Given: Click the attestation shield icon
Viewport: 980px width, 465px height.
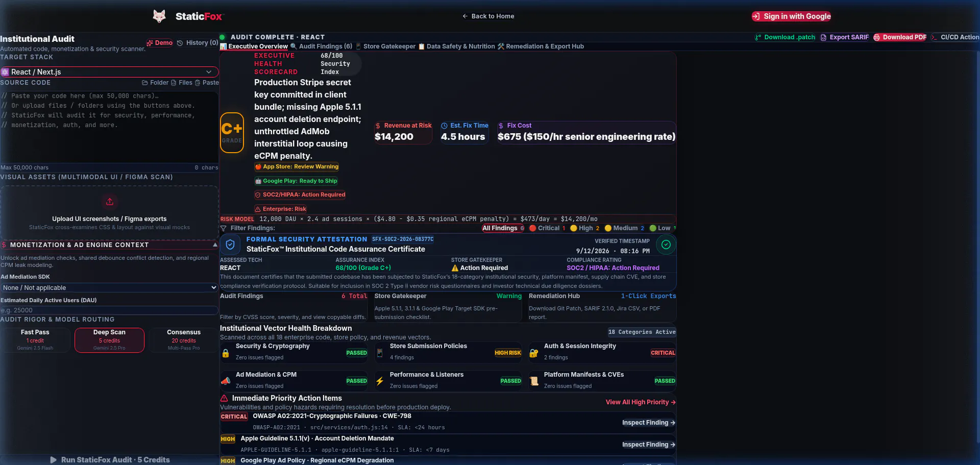Looking at the screenshot, I should point(230,244).
